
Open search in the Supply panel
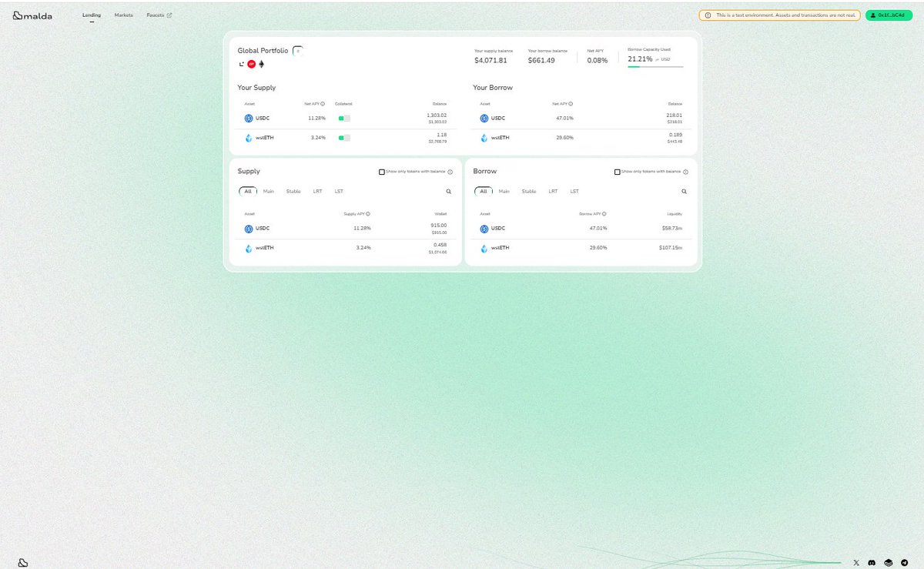click(x=448, y=191)
